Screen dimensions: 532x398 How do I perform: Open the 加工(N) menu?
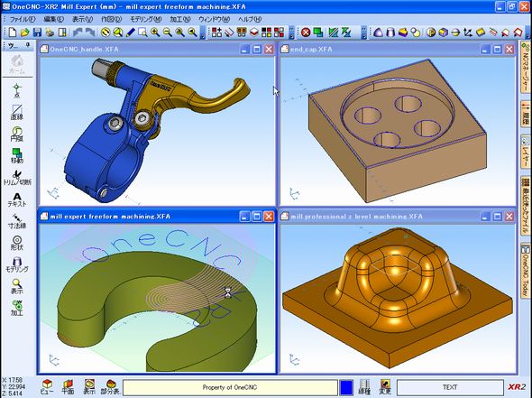click(180, 19)
